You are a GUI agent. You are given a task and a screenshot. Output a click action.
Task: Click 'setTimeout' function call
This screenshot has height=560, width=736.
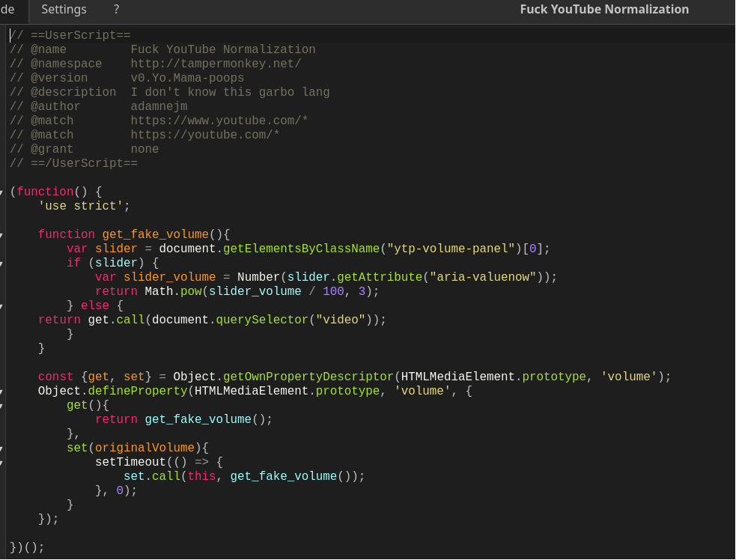(x=130, y=463)
